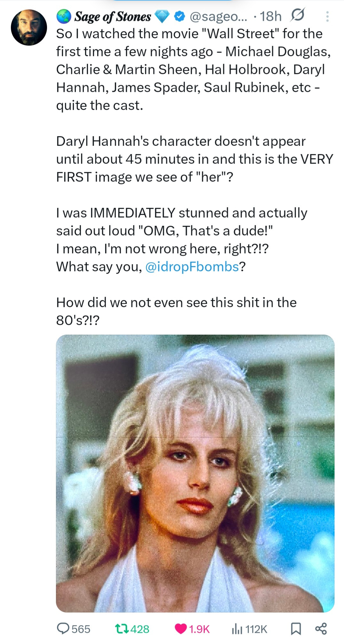Click the 18h post timestamp
The height and width of the screenshot is (644, 344).
pos(270,16)
